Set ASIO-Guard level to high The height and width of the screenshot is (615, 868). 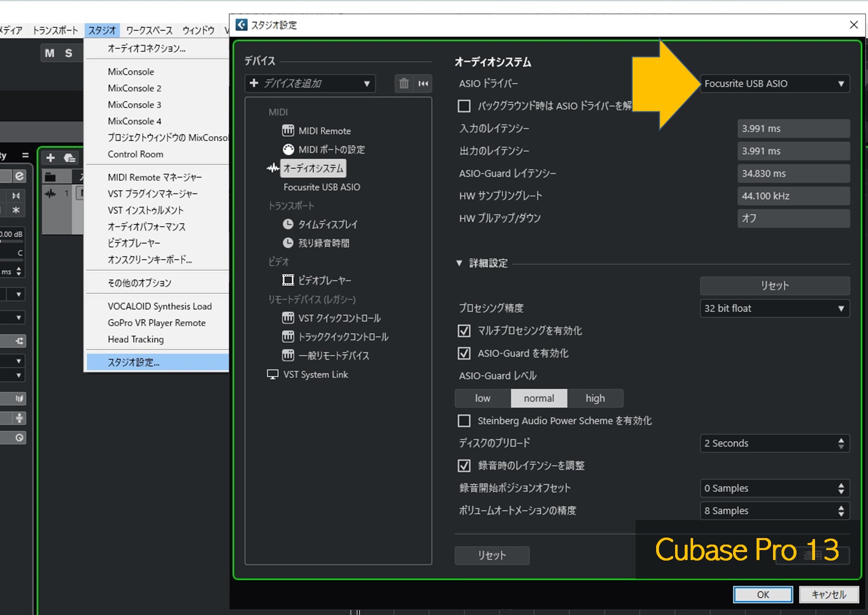click(595, 398)
